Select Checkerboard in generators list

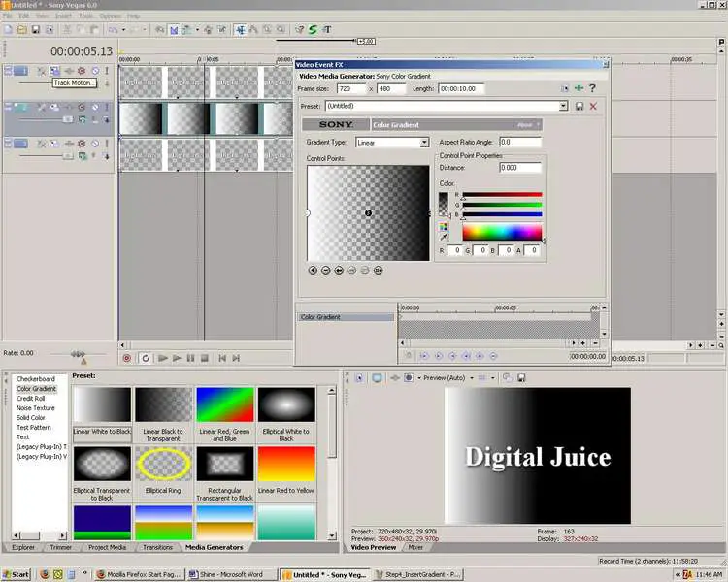click(36, 379)
